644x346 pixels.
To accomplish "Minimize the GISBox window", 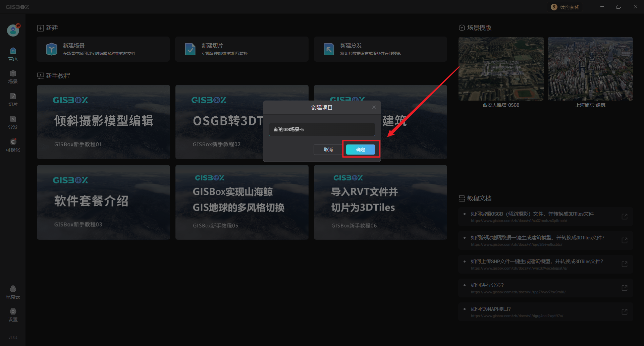I will coord(602,7).
